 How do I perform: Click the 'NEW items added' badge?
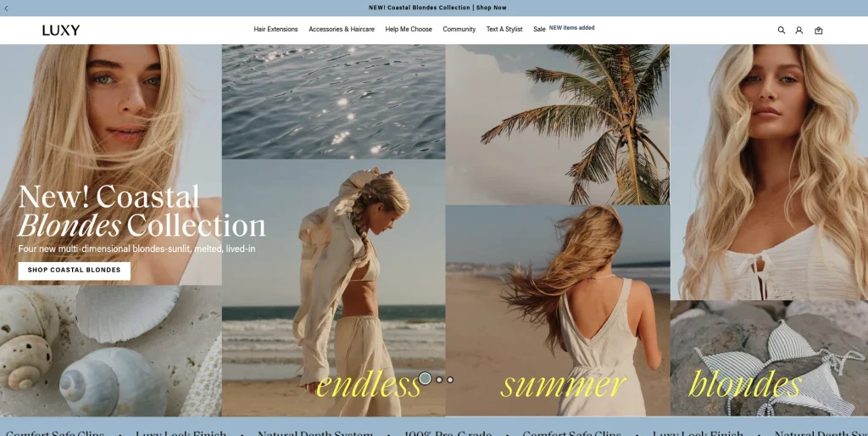coord(572,28)
